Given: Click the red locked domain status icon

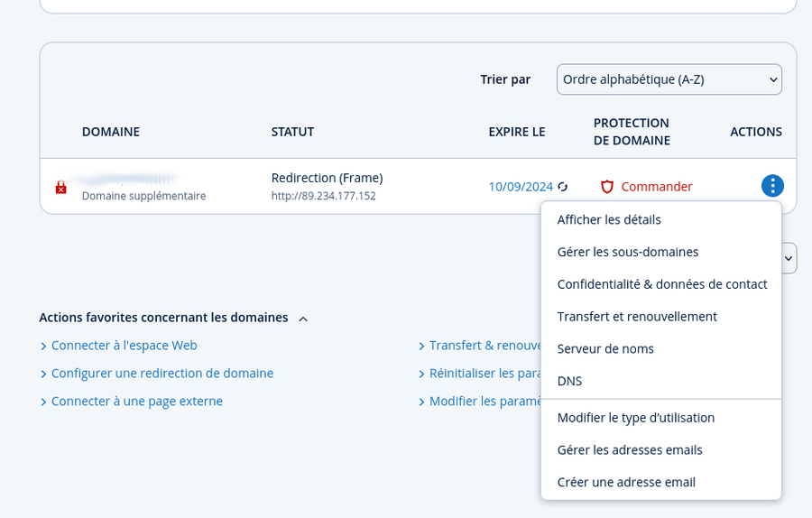Looking at the screenshot, I should pos(61,187).
